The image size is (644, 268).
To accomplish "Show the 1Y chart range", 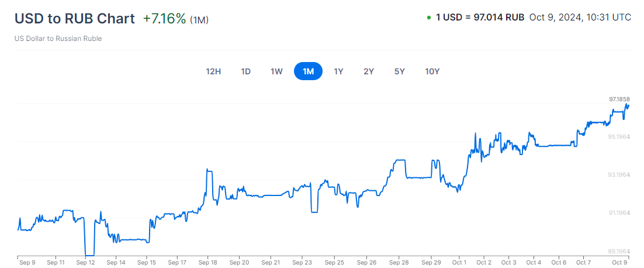I will point(338,71).
